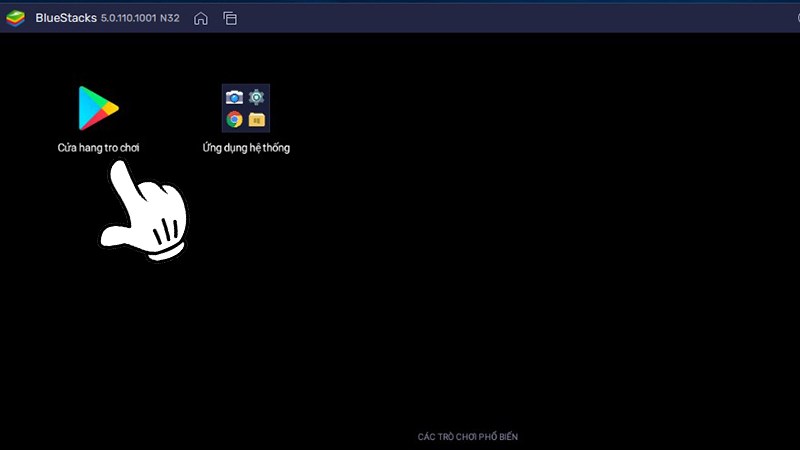The height and width of the screenshot is (450, 800).
Task: Click the Cửa hang tro chơi label
Action: [x=98, y=148]
